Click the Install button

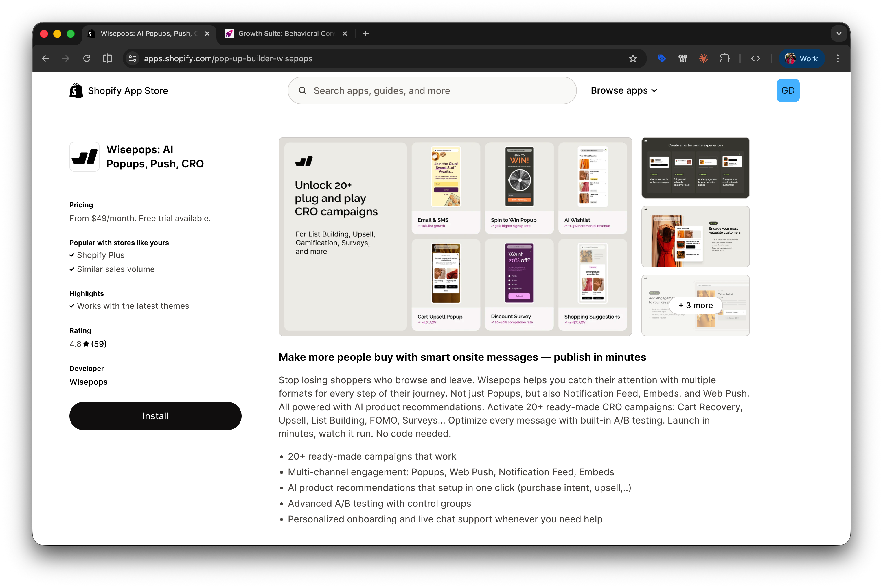coord(155,416)
